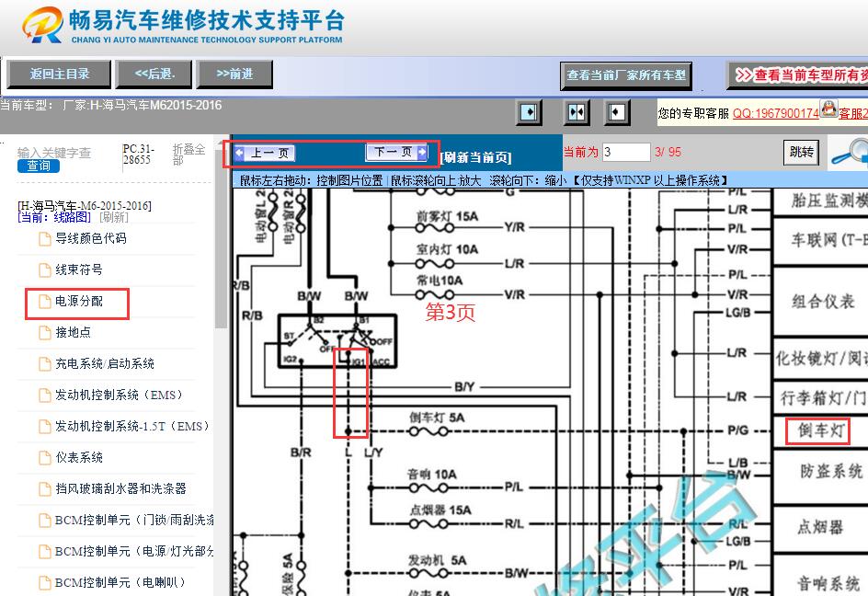Go forward with >>前进 button

tap(234, 74)
